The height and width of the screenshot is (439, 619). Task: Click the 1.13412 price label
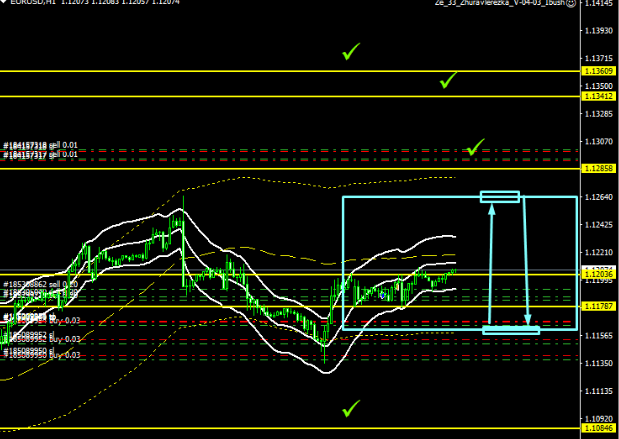point(596,97)
